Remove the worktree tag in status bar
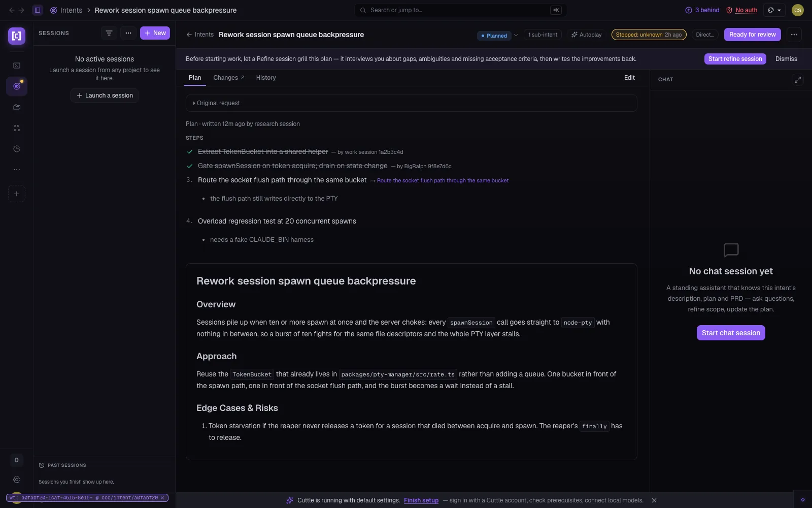Image resolution: width=812 pixels, height=508 pixels. 162,498
